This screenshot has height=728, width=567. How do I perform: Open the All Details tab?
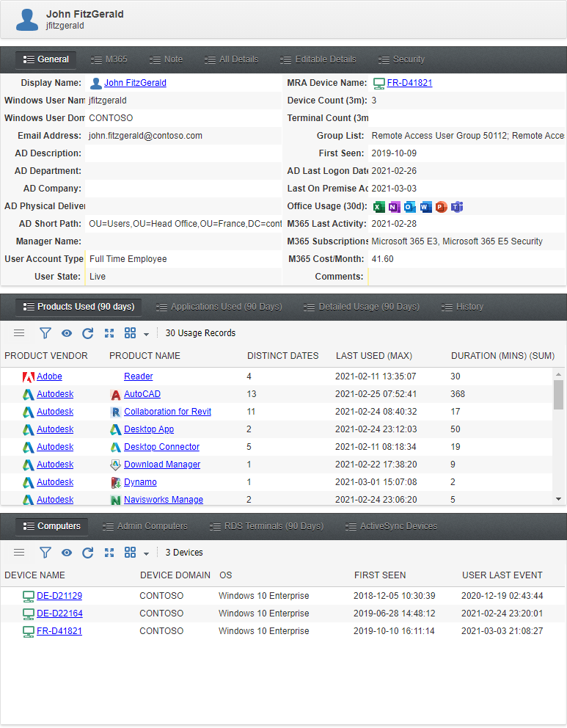click(232, 59)
